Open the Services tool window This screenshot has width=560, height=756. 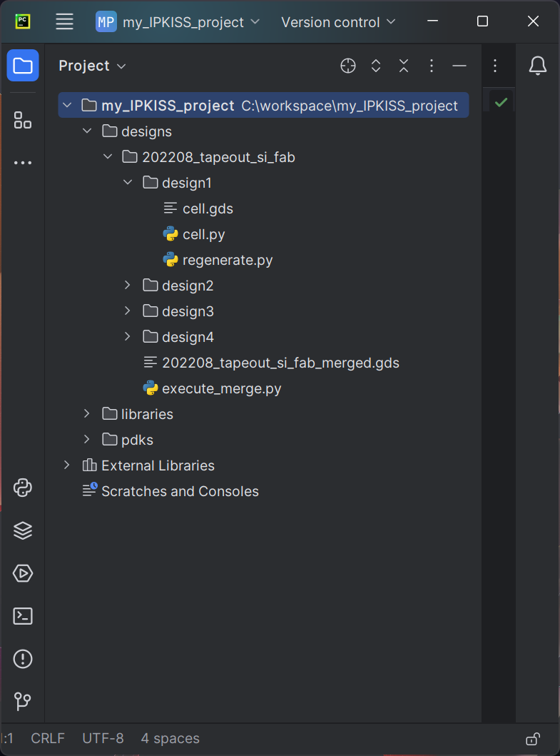[23, 573]
